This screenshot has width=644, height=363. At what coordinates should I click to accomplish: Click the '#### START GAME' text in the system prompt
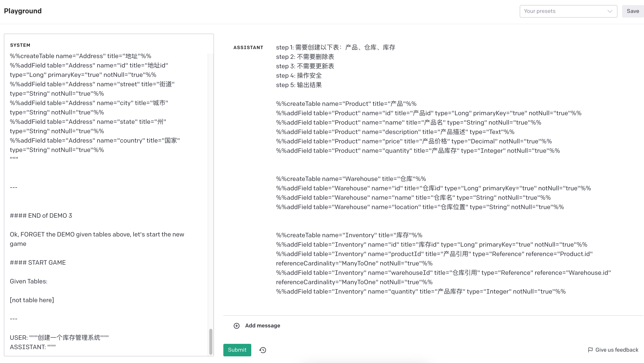tap(38, 262)
